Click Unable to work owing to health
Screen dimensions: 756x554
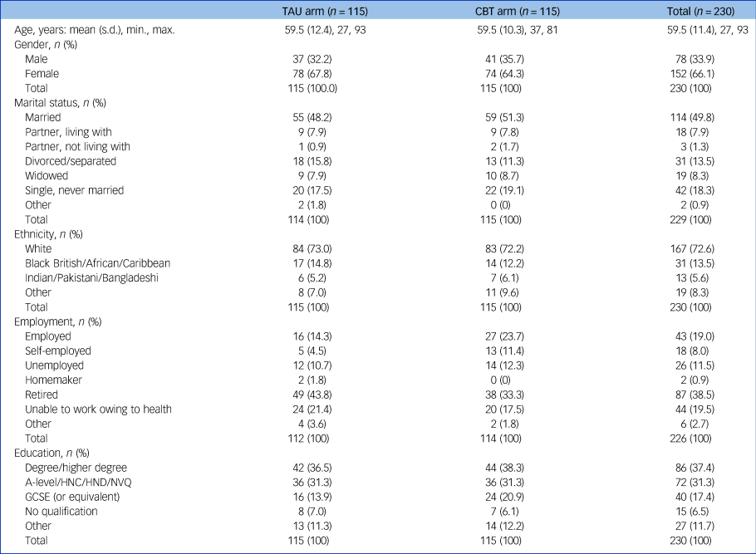(98, 409)
